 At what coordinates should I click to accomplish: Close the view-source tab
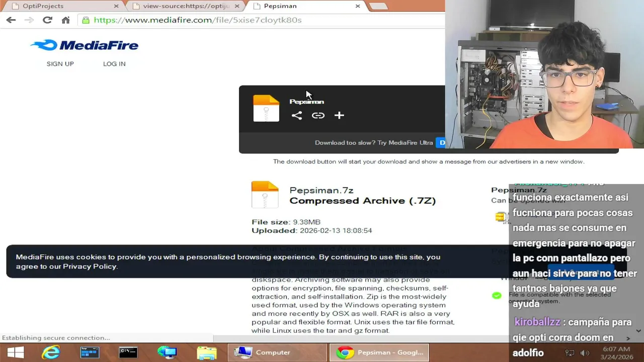237,6
